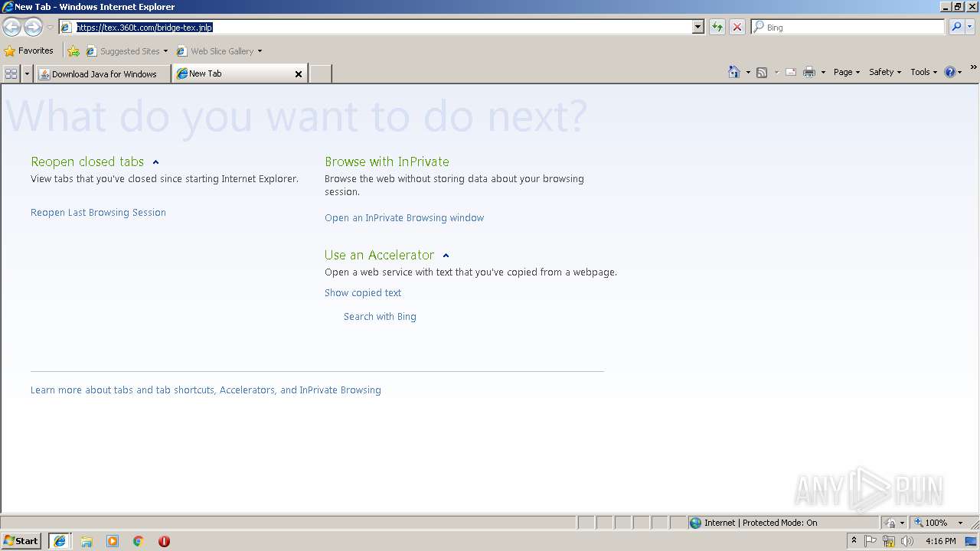Image resolution: width=980 pixels, height=551 pixels.
Task: Collapse the Use an Accelerator section
Action: [446, 256]
